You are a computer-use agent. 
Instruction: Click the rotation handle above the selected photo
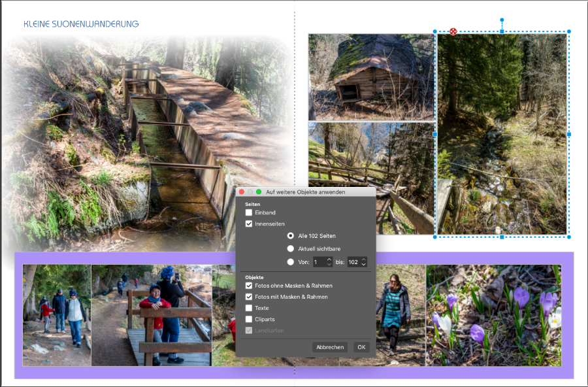502,20
